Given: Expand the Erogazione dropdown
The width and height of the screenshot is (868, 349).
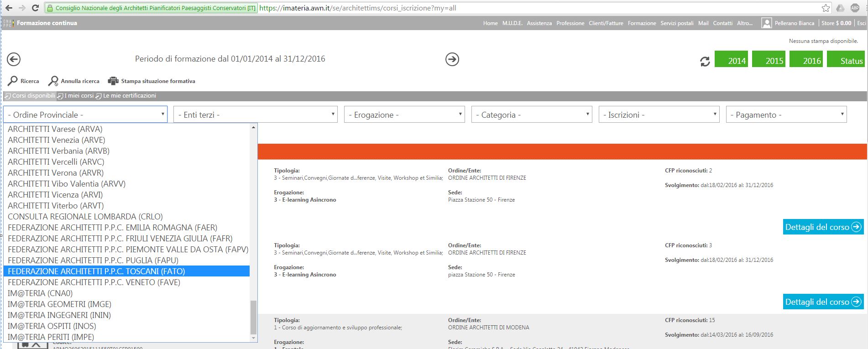Looking at the screenshot, I should pos(404,115).
